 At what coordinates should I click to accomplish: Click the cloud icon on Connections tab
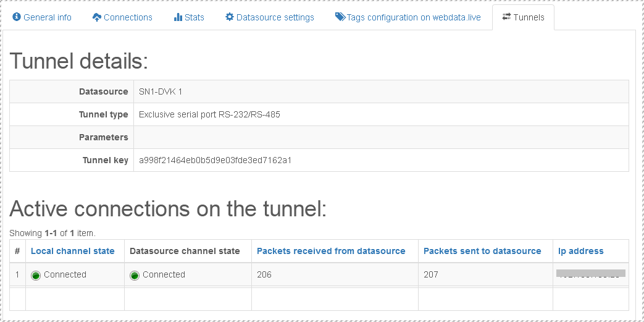tap(97, 17)
